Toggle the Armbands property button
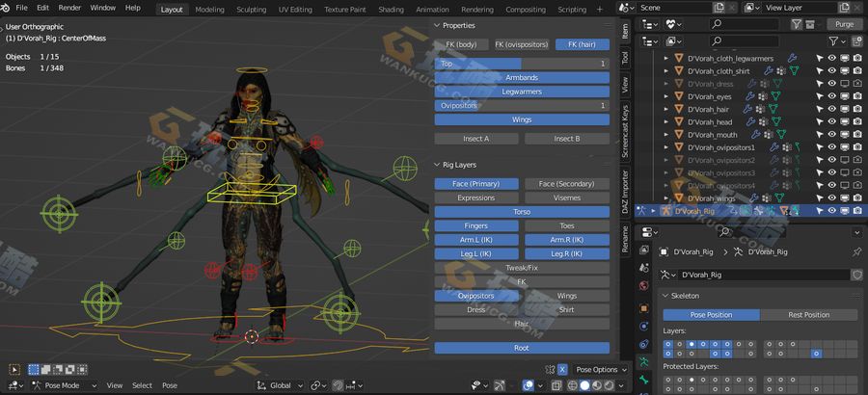Screen dimensions: 868x395 pyautogui.click(x=522, y=77)
